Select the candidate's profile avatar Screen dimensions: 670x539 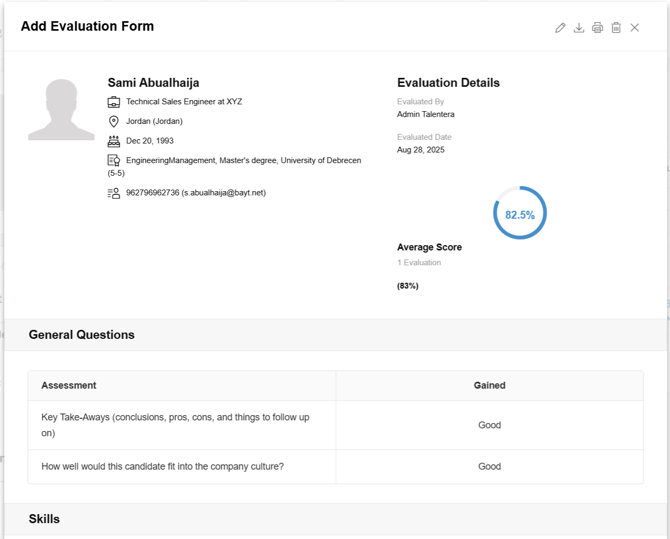tap(61, 109)
